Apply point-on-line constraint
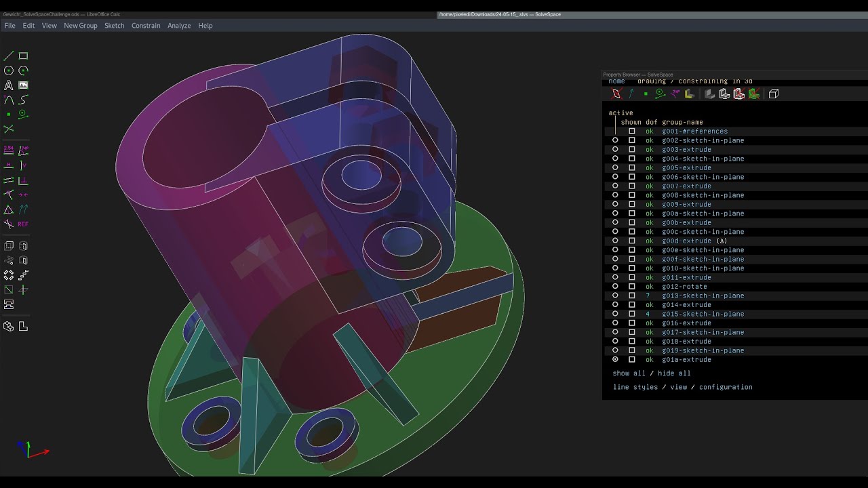This screenshot has width=868, height=488. [9, 195]
